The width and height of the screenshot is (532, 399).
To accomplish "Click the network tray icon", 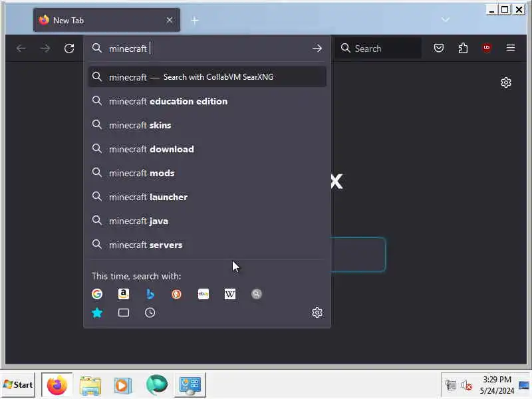I will coord(451,385).
